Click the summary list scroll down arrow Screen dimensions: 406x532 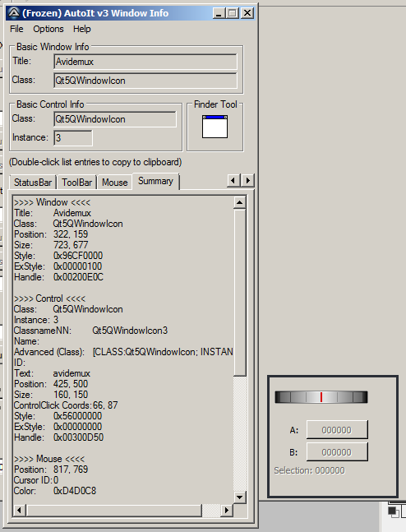point(239,497)
